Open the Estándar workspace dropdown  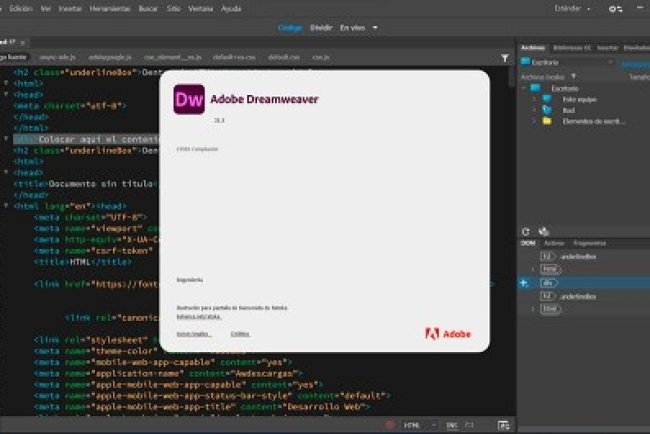pyautogui.click(x=572, y=8)
